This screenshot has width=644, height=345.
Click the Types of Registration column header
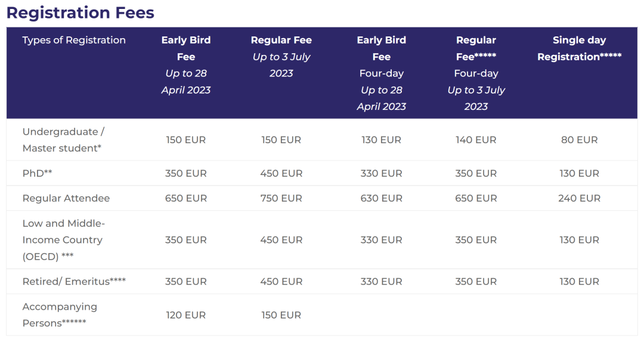pos(74,40)
